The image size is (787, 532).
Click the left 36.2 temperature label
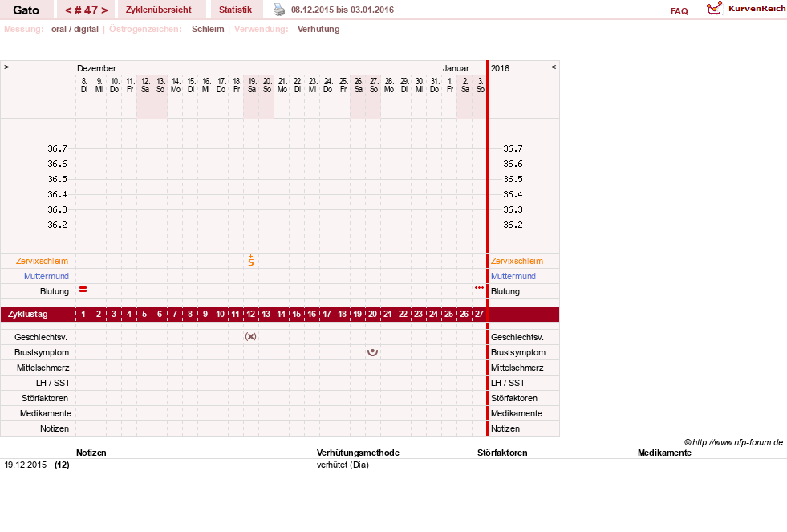tap(57, 225)
